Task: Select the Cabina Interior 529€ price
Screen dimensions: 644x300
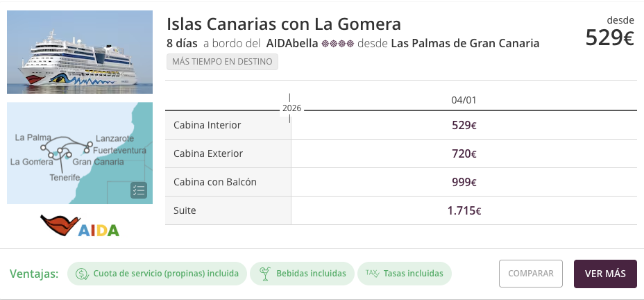Action: coord(464,126)
